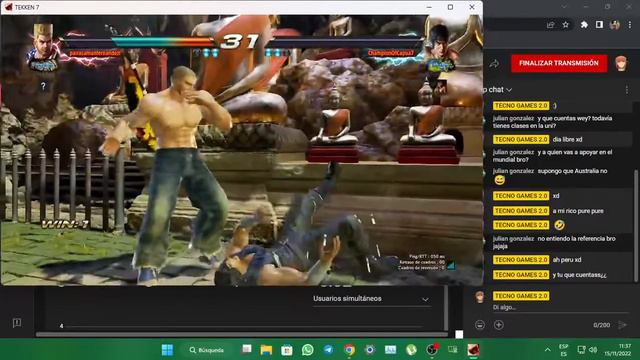The height and width of the screenshot is (360, 640).
Task: Open Microsoft Store from the taskbar
Action: [x=287, y=350]
